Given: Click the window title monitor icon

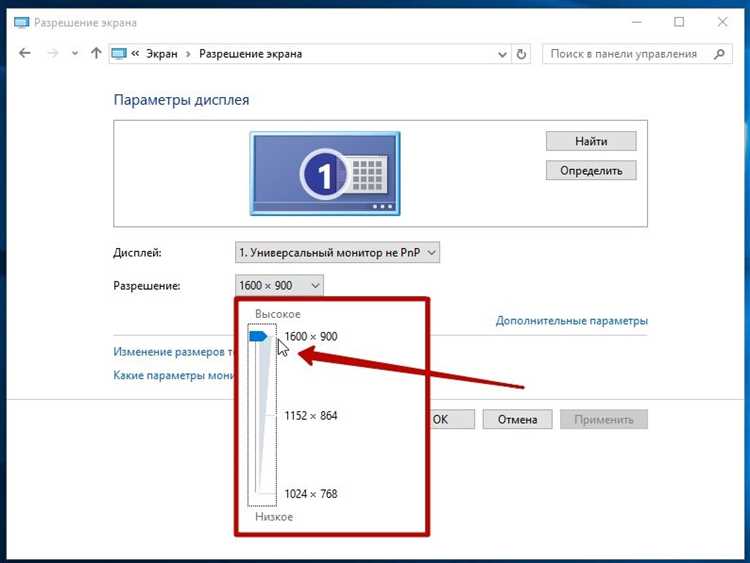Looking at the screenshot, I should pyautogui.click(x=22, y=22).
